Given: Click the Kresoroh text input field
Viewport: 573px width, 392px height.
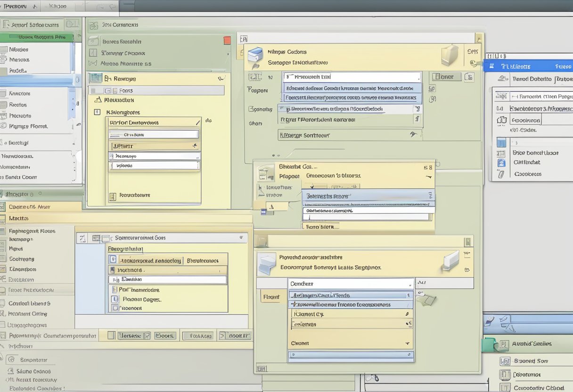Looking at the screenshot, I should point(352,77).
